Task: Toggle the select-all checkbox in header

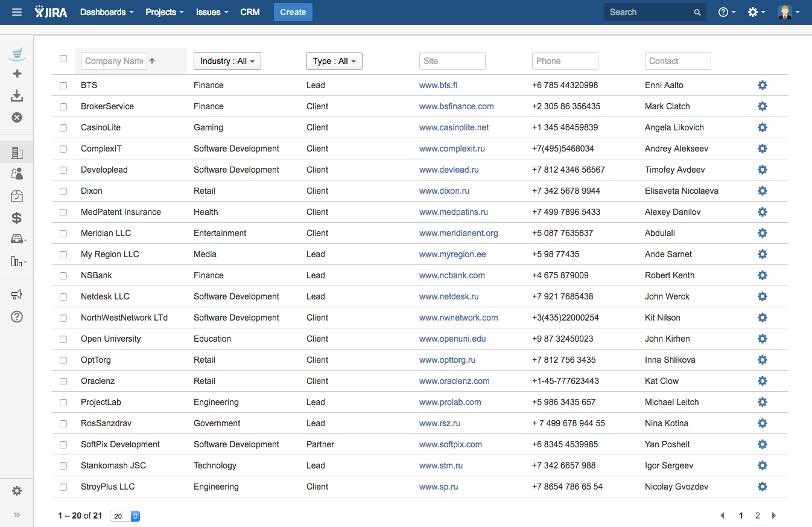Action: click(x=63, y=59)
